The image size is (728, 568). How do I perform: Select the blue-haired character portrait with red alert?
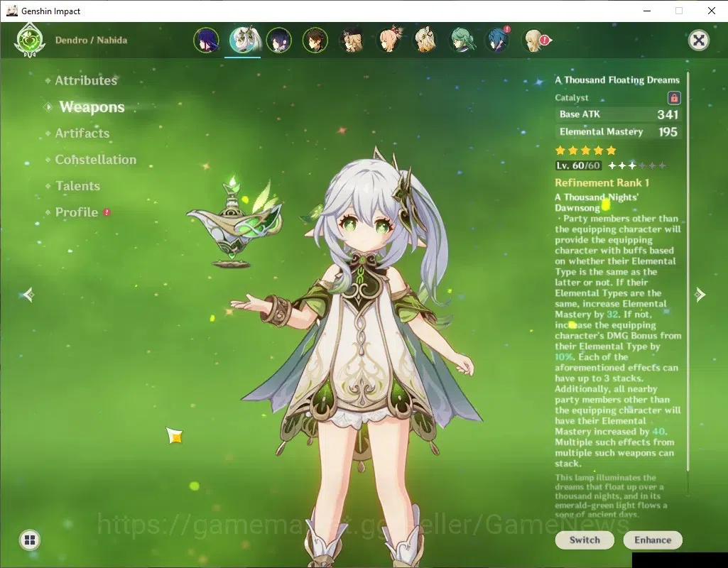point(498,40)
